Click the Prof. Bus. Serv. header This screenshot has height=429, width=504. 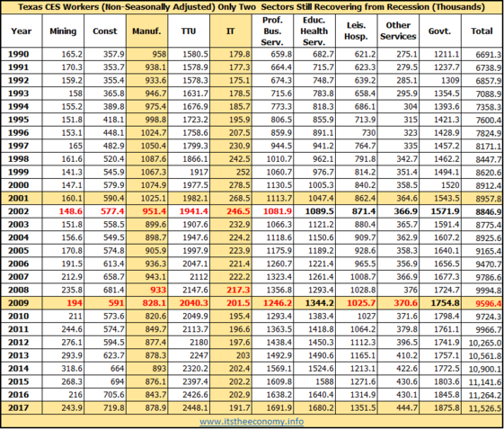click(x=272, y=31)
